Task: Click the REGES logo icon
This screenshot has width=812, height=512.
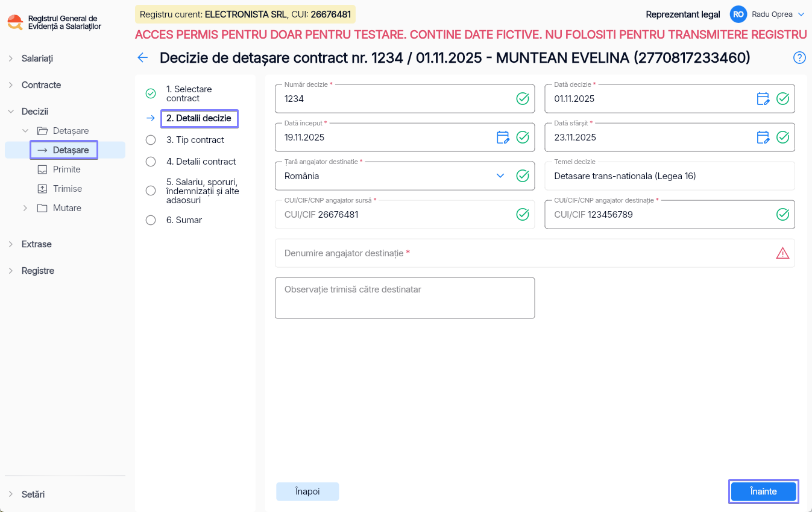Action: click(15, 23)
